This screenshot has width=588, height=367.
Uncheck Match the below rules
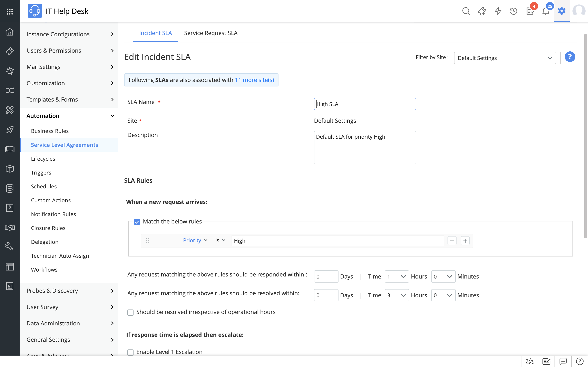[x=137, y=222]
